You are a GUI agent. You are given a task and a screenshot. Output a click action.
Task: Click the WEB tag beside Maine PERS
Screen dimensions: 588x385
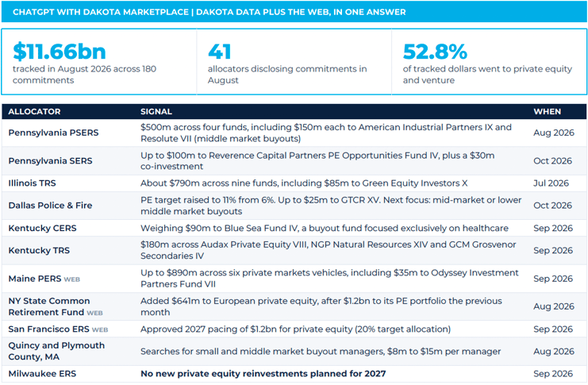(72, 279)
